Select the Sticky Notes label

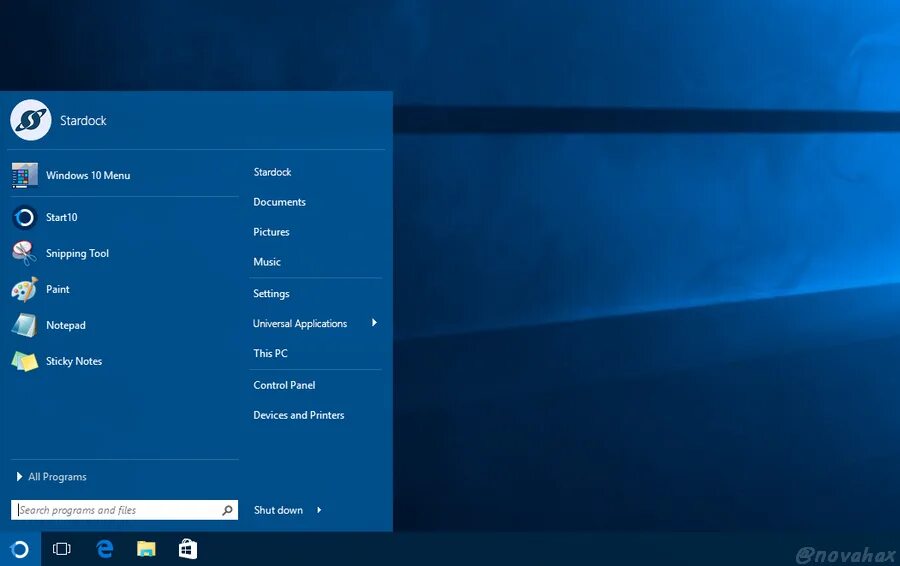(73, 361)
